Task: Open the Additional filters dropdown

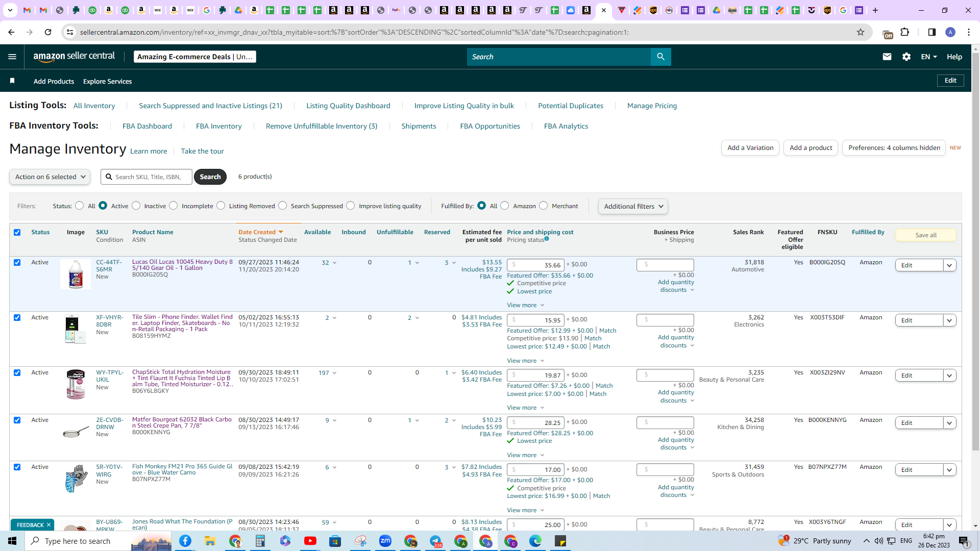Action: 633,206
